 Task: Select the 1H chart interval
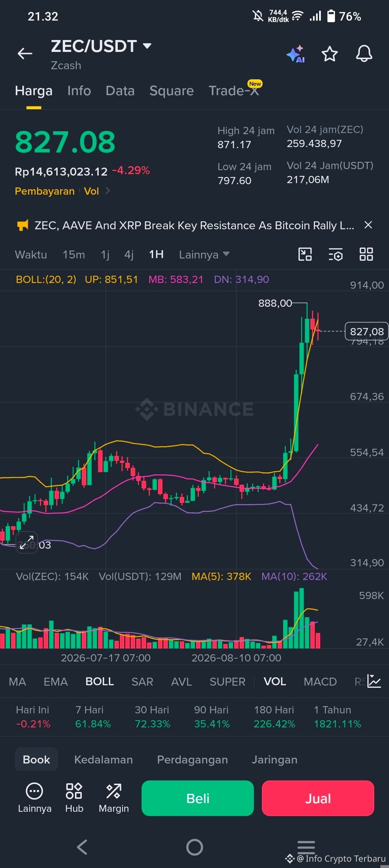pos(156,254)
